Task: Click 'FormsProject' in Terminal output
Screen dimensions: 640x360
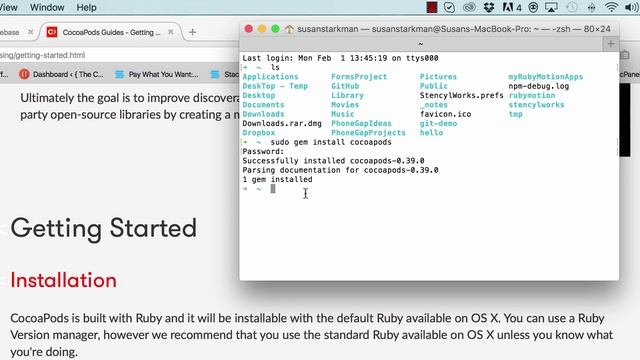Action: pyautogui.click(x=359, y=77)
